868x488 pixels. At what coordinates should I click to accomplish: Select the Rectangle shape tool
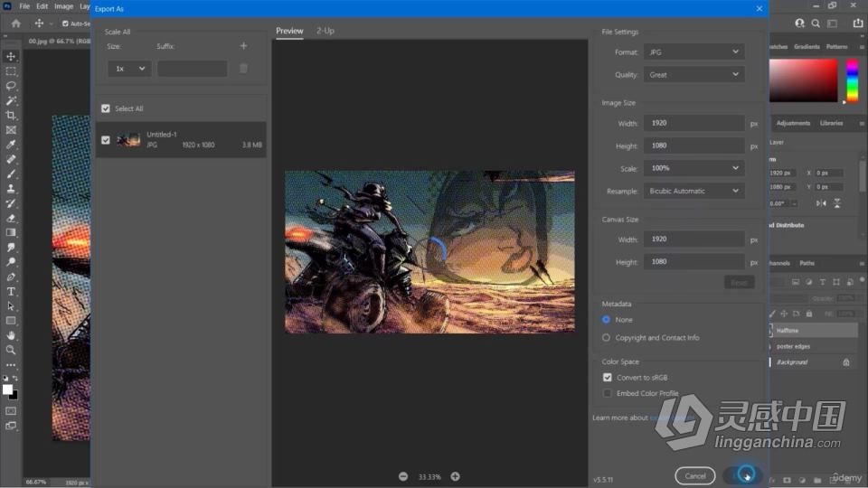11,321
